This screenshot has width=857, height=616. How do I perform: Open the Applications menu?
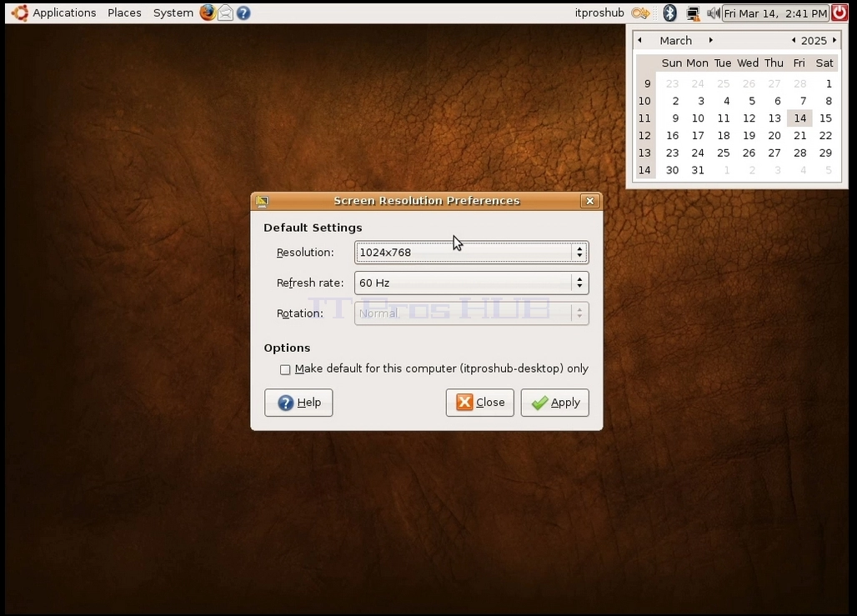[x=64, y=13]
